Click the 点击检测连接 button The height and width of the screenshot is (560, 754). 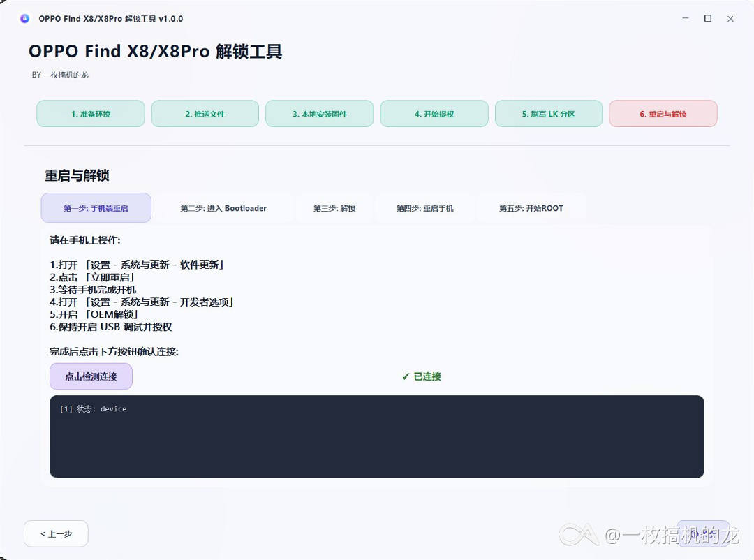pyautogui.click(x=91, y=376)
